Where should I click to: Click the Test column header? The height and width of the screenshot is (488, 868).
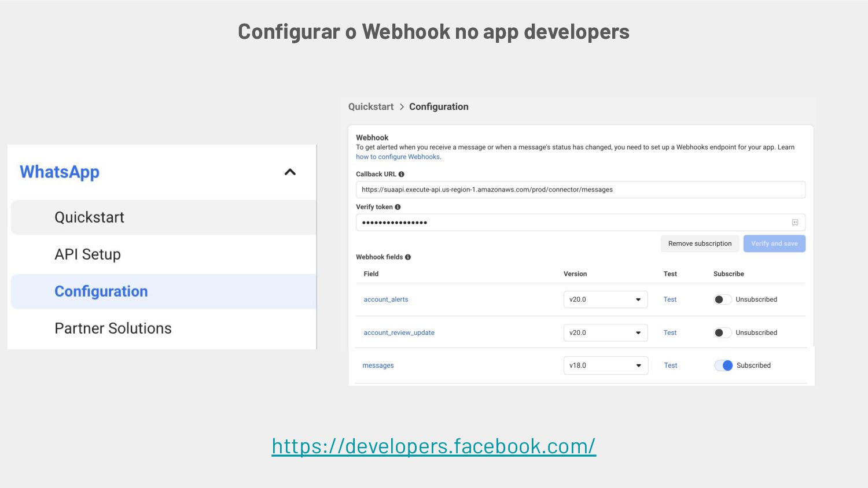670,274
